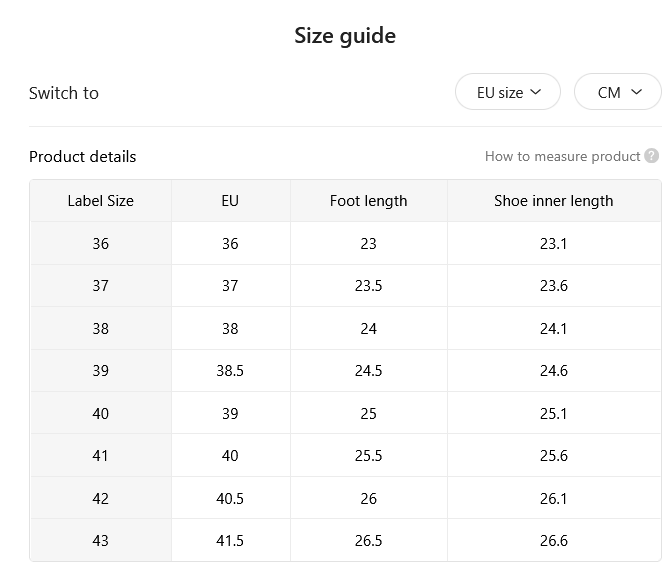Click the chevron beside CM
This screenshot has height=569, width=668.
coord(636,92)
